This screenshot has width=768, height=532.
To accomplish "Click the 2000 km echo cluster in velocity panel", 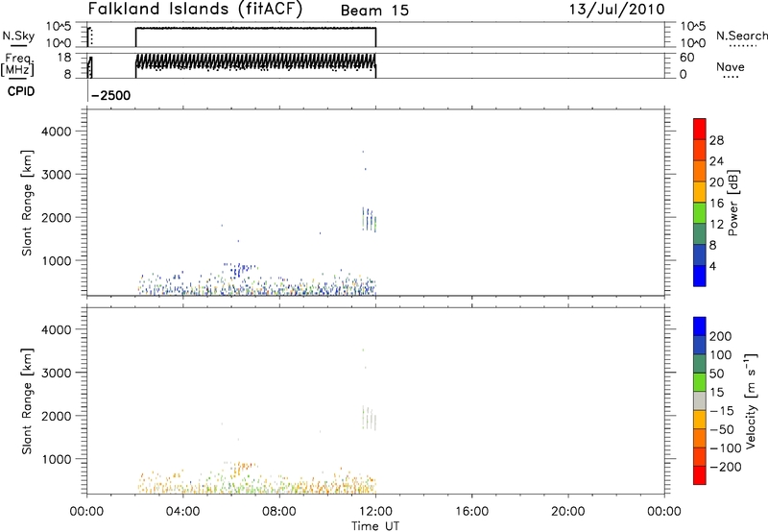I will tap(370, 418).
